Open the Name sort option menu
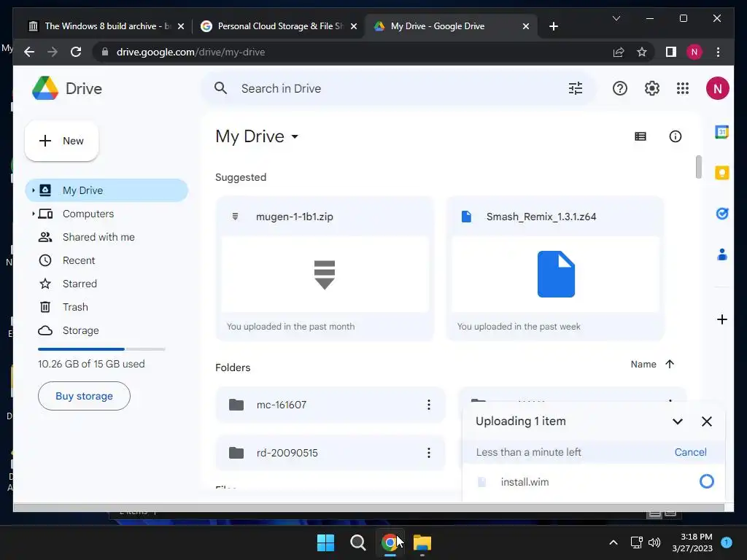747x560 pixels. click(x=643, y=365)
